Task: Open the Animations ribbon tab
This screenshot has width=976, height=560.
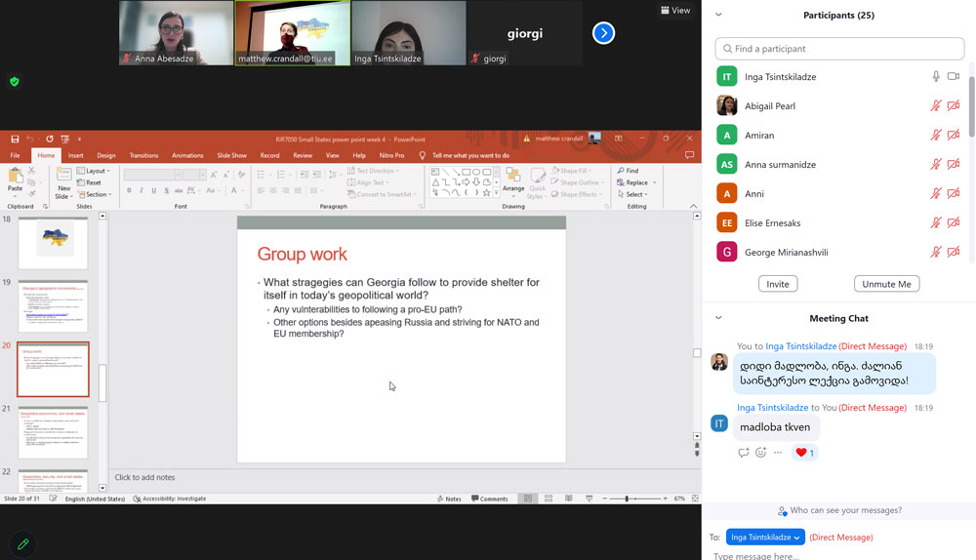Action: point(187,155)
